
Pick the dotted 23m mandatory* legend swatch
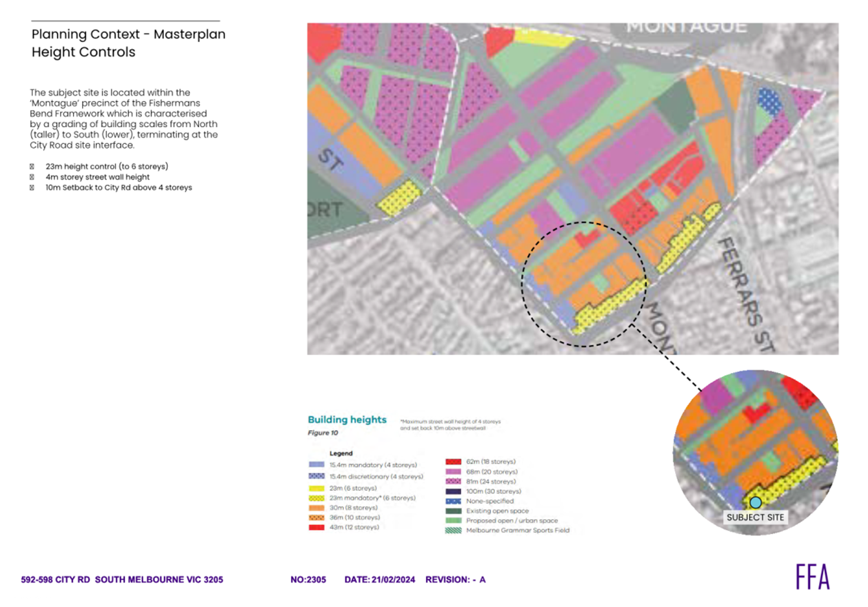point(316,498)
